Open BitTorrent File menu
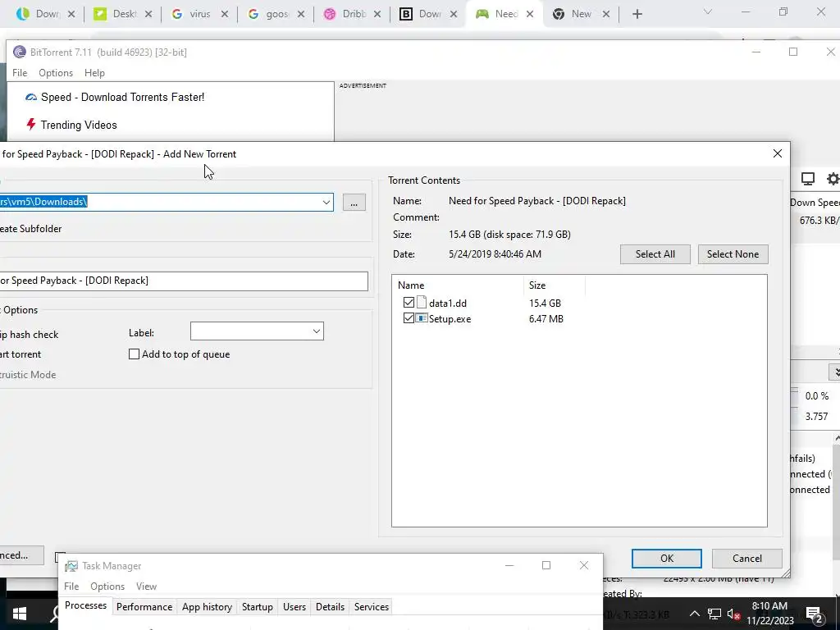 point(20,73)
